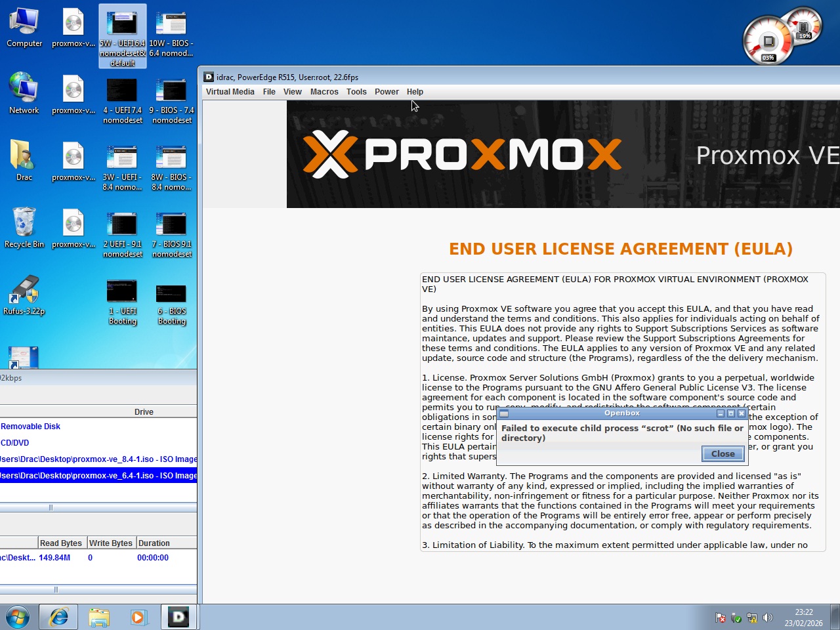Click the Action Center flag tray icon
840x630 pixels.
click(721, 618)
